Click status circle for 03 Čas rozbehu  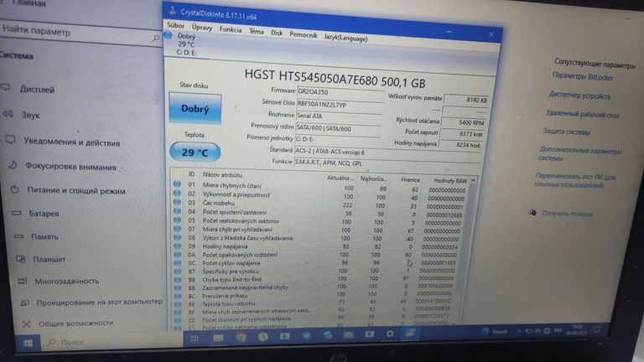(177, 202)
